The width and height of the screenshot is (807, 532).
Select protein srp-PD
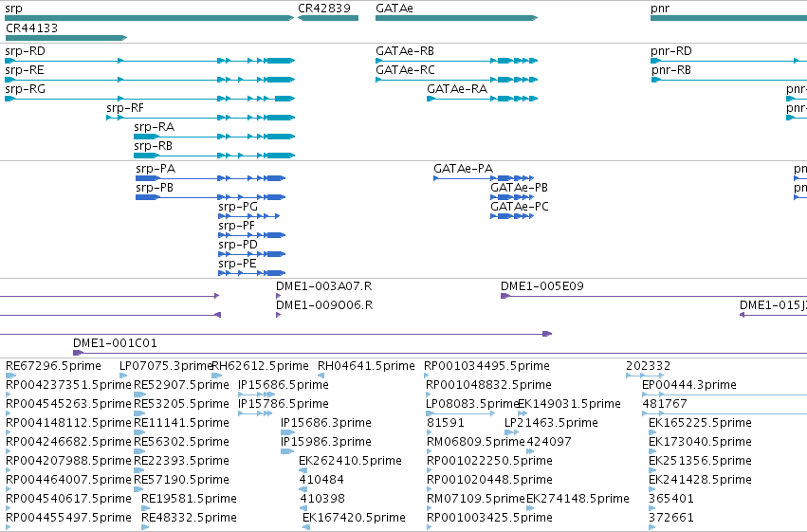(x=251, y=254)
